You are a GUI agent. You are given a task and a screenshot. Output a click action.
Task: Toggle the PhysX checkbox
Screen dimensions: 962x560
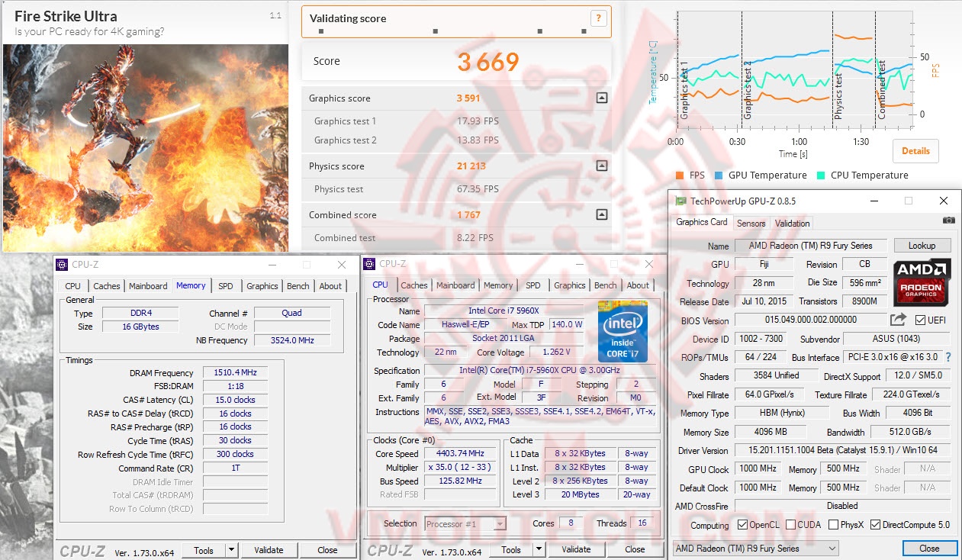pyautogui.click(x=833, y=525)
